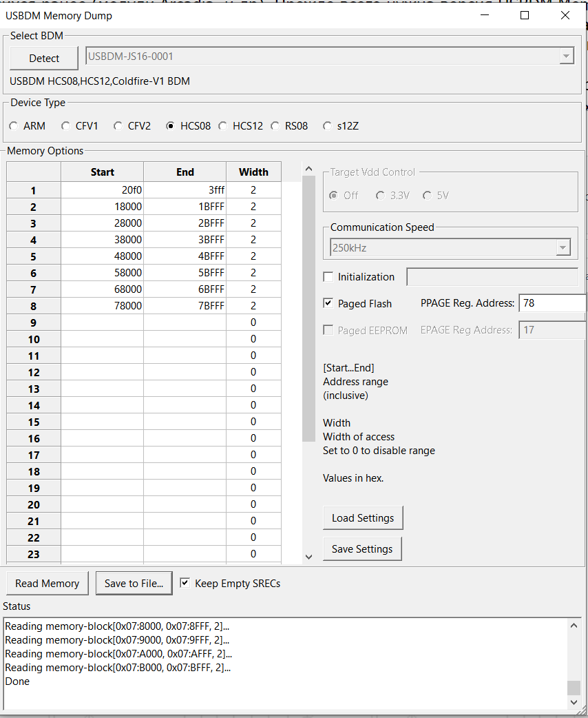Select the empty Start cell in row 10
Image resolution: width=588 pixels, height=718 pixels.
pos(102,339)
